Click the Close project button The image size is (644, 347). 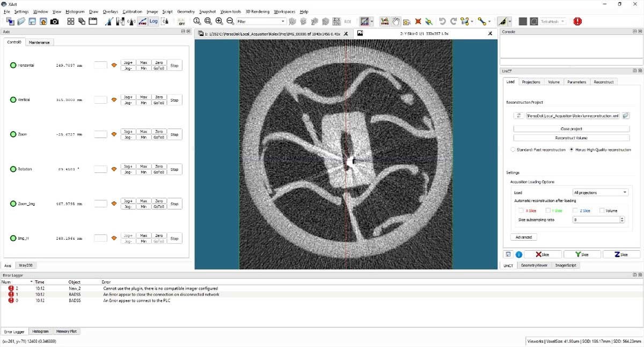571,129
